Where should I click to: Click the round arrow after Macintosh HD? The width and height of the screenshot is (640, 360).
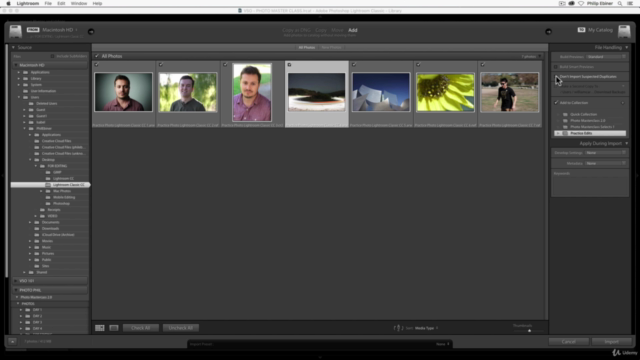coord(91,31)
